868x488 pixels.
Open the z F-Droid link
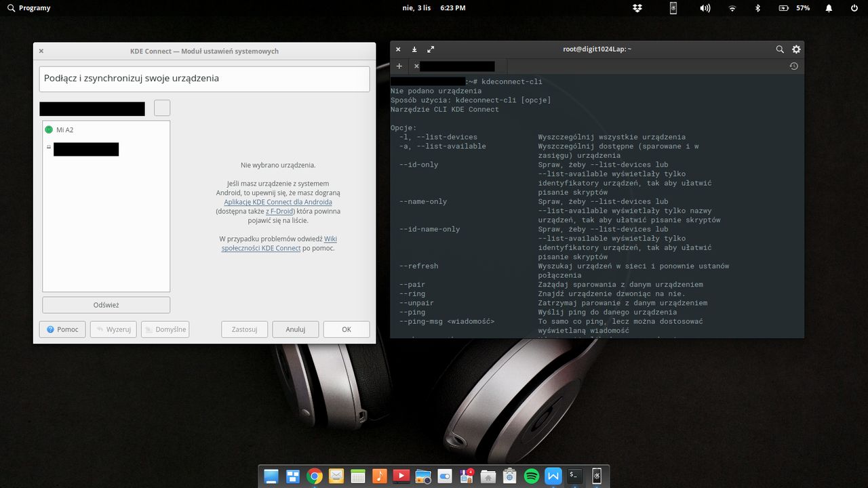point(279,211)
